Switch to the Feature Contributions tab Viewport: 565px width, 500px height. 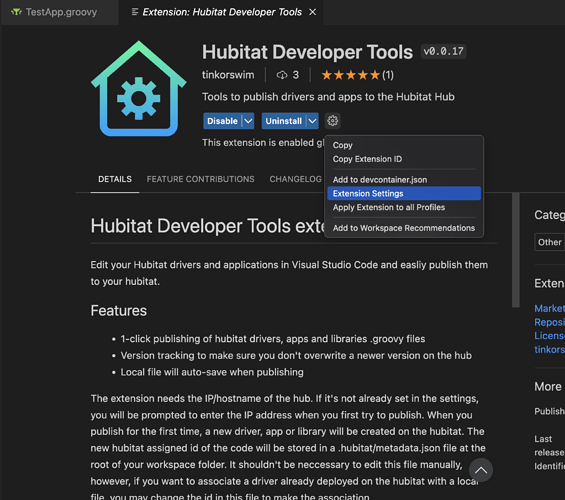tap(200, 179)
